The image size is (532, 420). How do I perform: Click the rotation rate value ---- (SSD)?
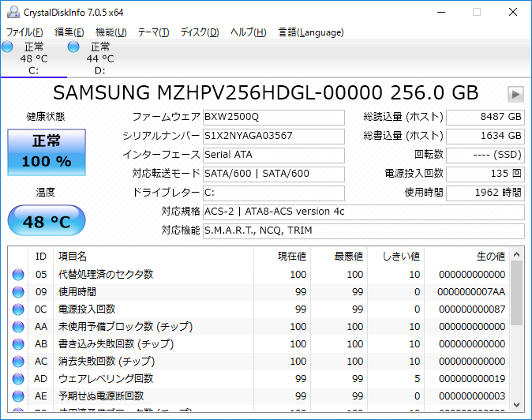485,155
